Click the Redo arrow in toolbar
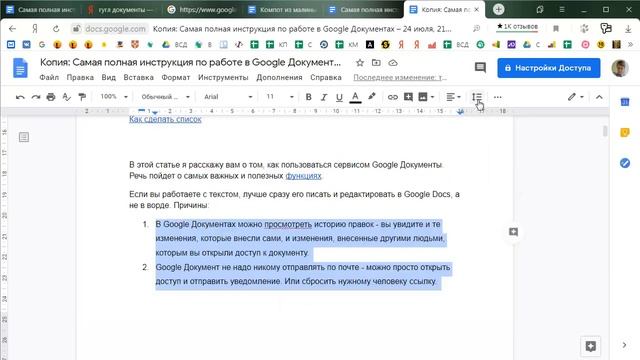640x360 pixels. pyautogui.click(x=36, y=97)
